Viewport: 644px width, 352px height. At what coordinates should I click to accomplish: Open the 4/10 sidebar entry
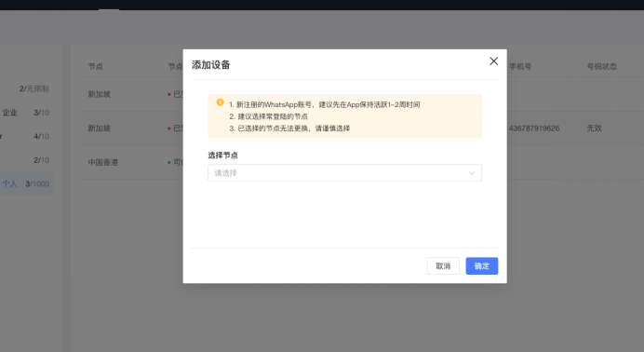pos(41,136)
